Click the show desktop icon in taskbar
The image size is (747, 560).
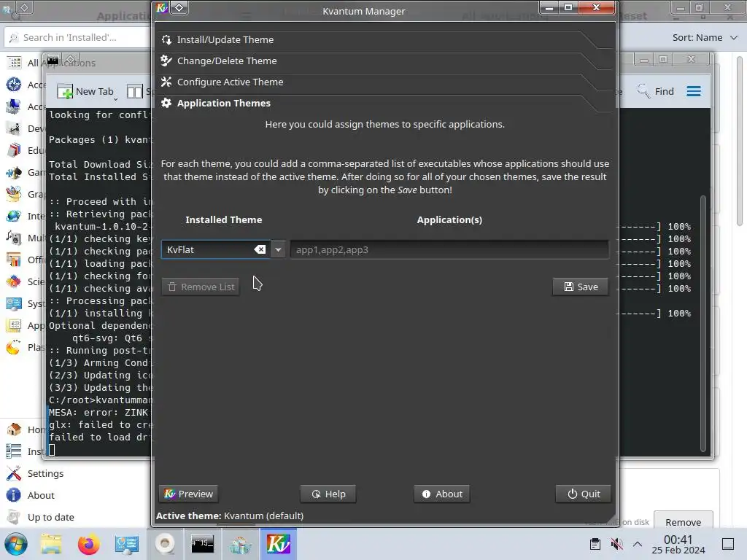tap(728, 544)
